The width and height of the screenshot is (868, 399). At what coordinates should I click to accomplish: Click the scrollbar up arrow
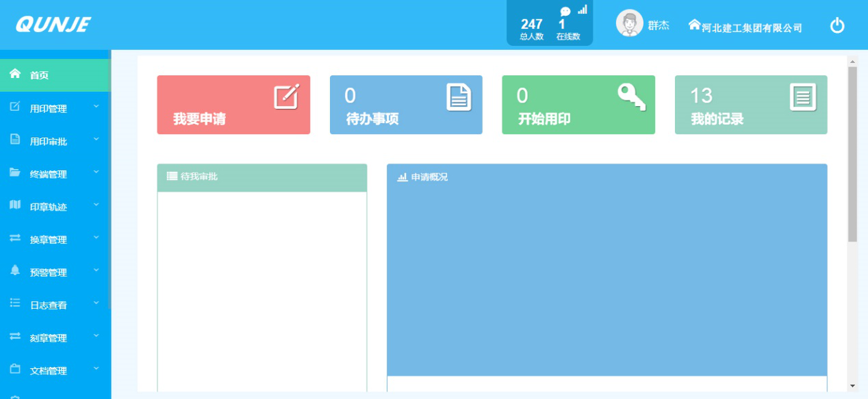pos(852,61)
